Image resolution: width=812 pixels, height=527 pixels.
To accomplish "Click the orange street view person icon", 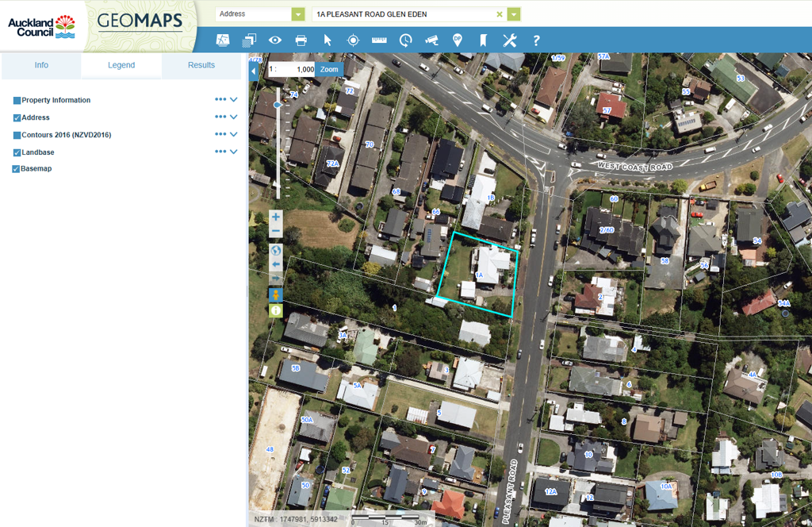I will [x=276, y=295].
